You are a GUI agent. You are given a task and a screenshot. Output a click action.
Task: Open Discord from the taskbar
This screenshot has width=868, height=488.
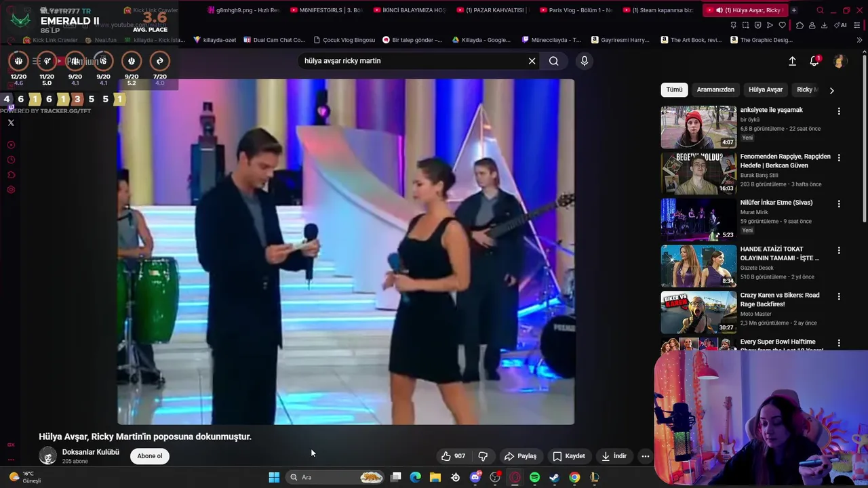(x=475, y=477)
